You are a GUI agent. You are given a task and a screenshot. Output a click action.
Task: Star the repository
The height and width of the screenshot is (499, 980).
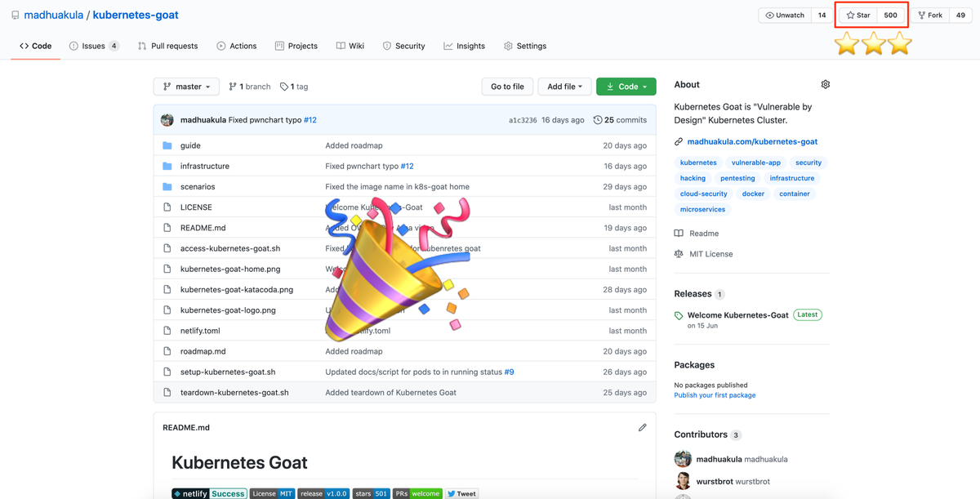pyautogui.click(x=858, y=16)
